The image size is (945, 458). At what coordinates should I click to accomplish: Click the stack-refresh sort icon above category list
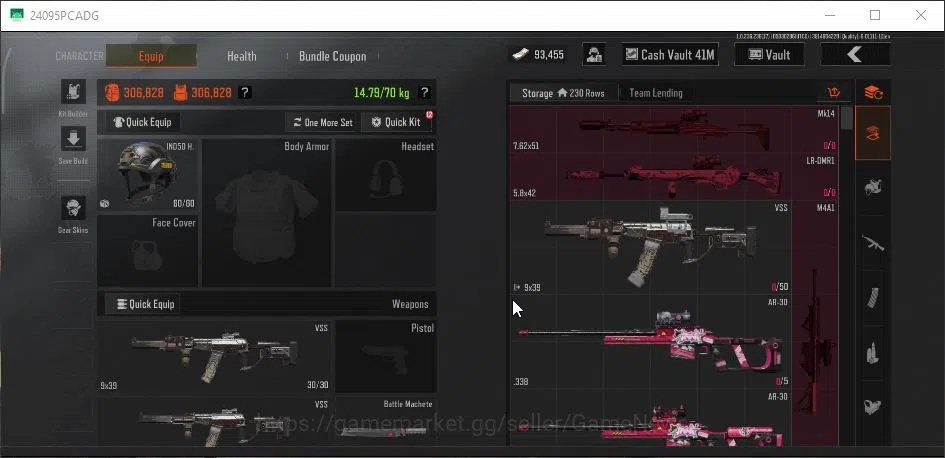pos(873,92)
